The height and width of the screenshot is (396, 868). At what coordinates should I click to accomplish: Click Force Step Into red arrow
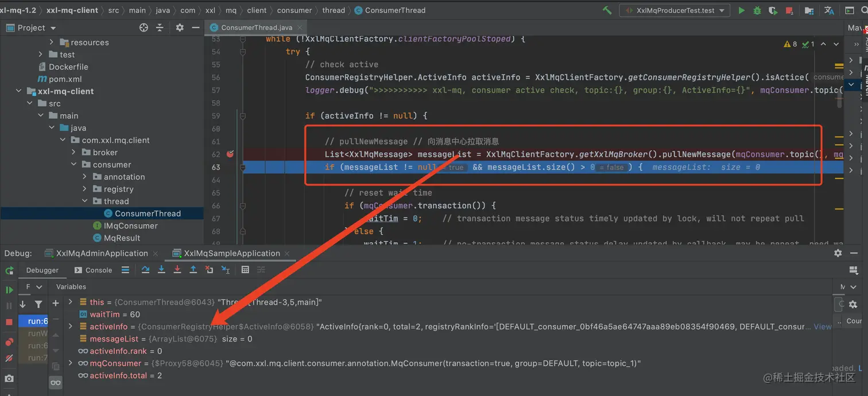point(177,270)
